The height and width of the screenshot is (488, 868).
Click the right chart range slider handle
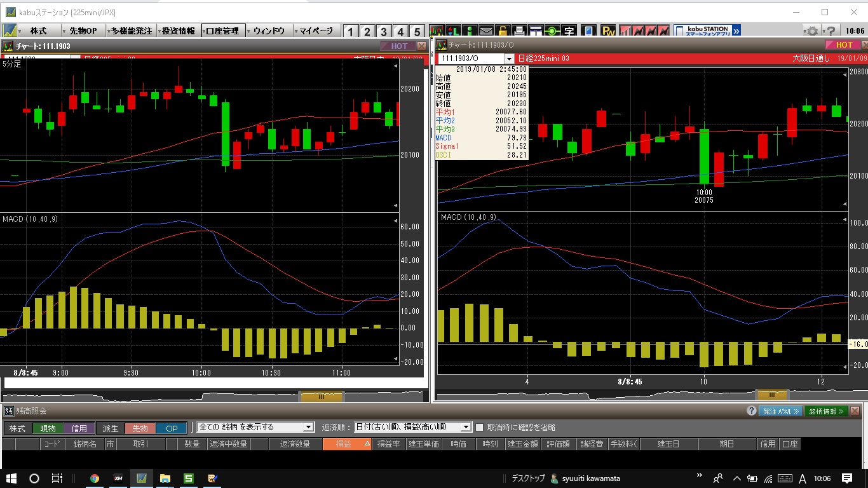771,395
